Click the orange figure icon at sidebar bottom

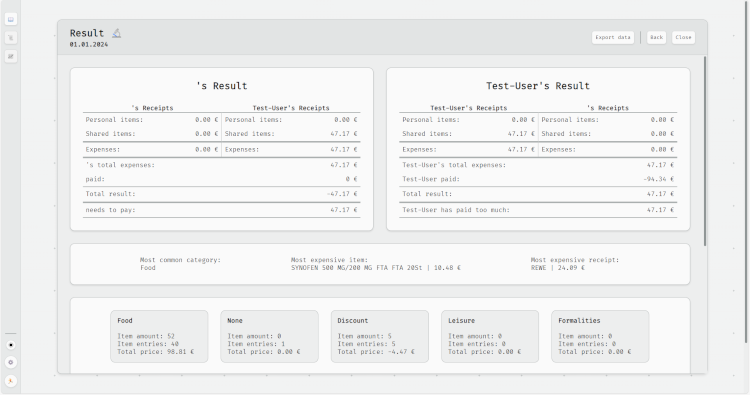coord(11,381)
